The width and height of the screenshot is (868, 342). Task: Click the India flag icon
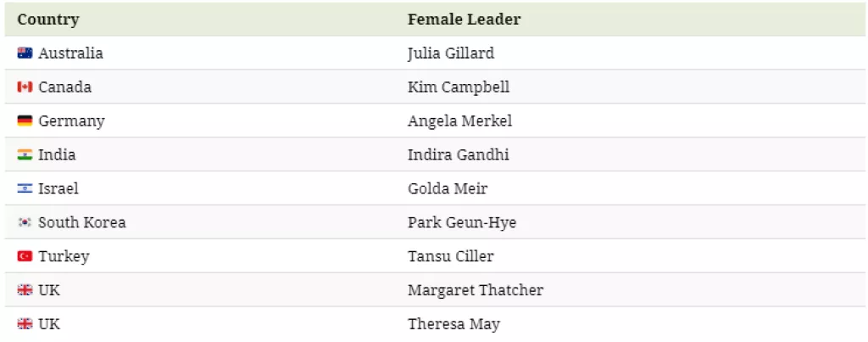[x=25, y=154]
